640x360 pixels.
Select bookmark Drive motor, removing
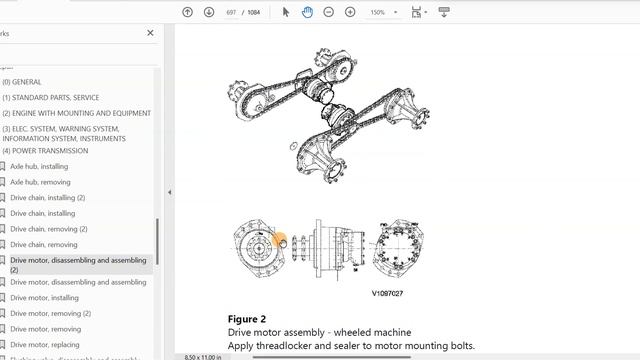(46, 329)
